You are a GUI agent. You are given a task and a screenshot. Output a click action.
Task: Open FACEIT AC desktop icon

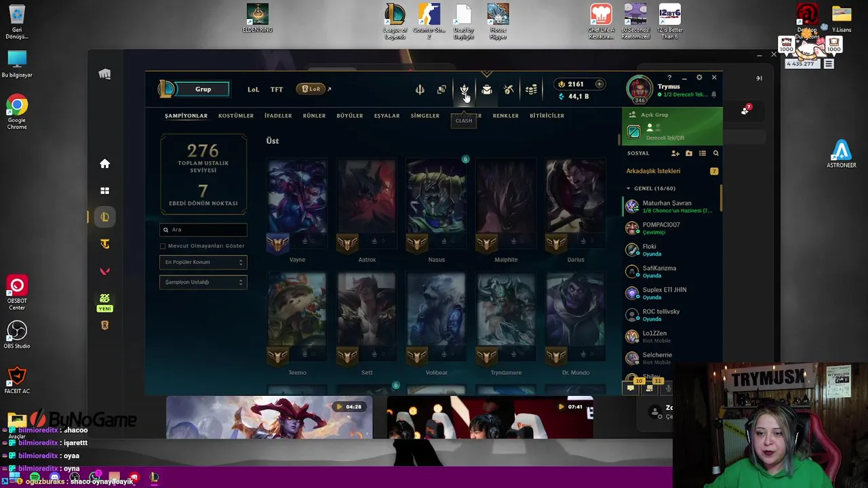coord(17,380)
